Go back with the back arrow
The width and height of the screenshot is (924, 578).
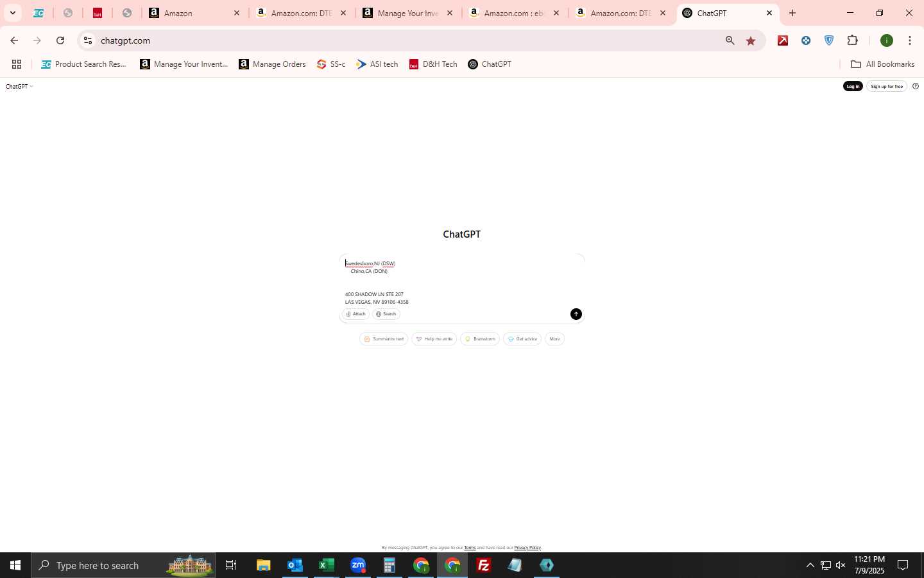(14, 40)
